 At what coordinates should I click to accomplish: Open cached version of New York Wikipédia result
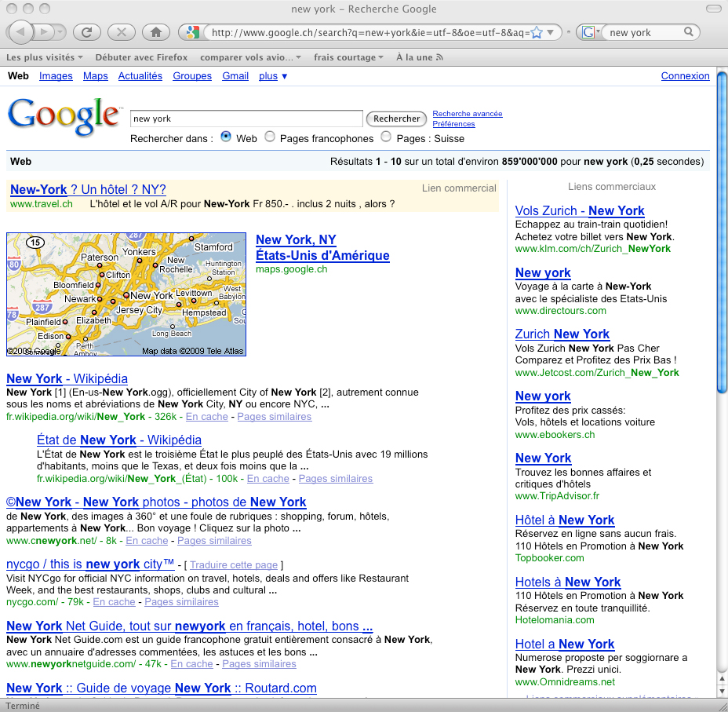click(x=206, y=417)
